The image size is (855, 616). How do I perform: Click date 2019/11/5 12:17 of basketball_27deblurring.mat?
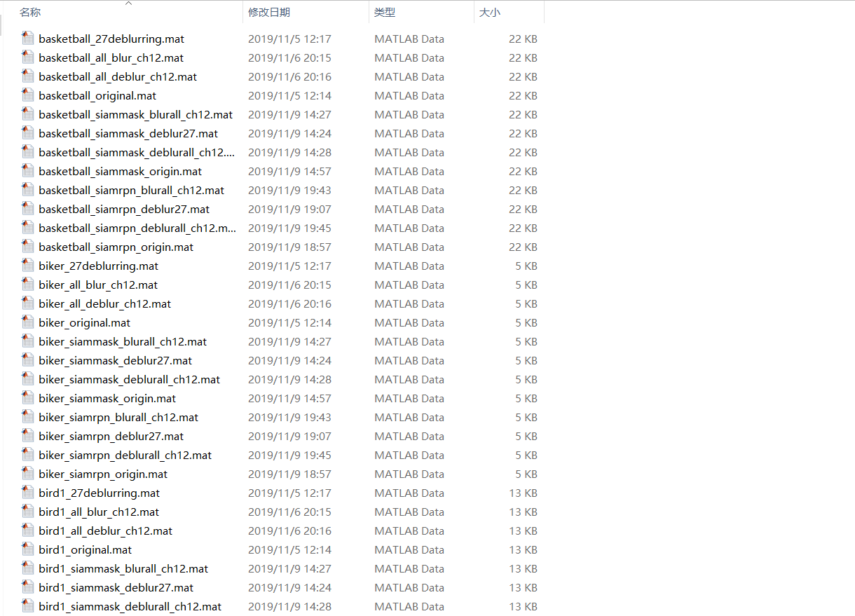tap(289, 39)
